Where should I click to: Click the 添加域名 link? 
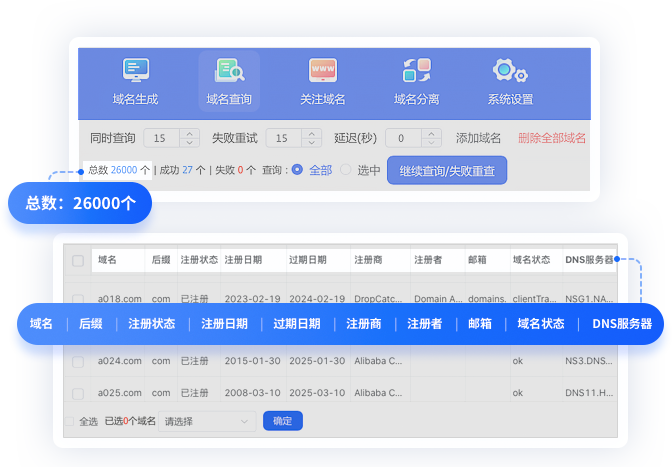point(478,138)
